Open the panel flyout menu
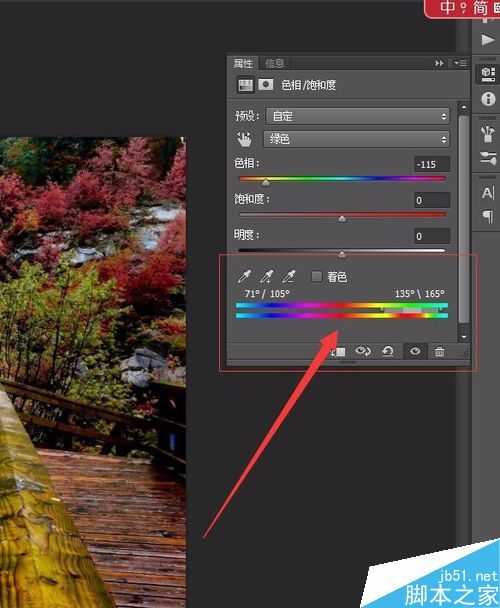500x608 pixels. [x=461, y=63]
